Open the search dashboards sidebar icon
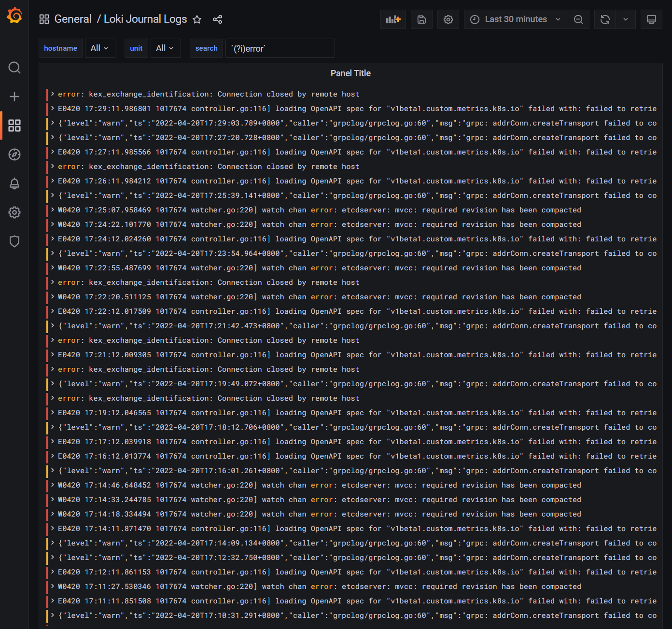 tap(14, 68)
